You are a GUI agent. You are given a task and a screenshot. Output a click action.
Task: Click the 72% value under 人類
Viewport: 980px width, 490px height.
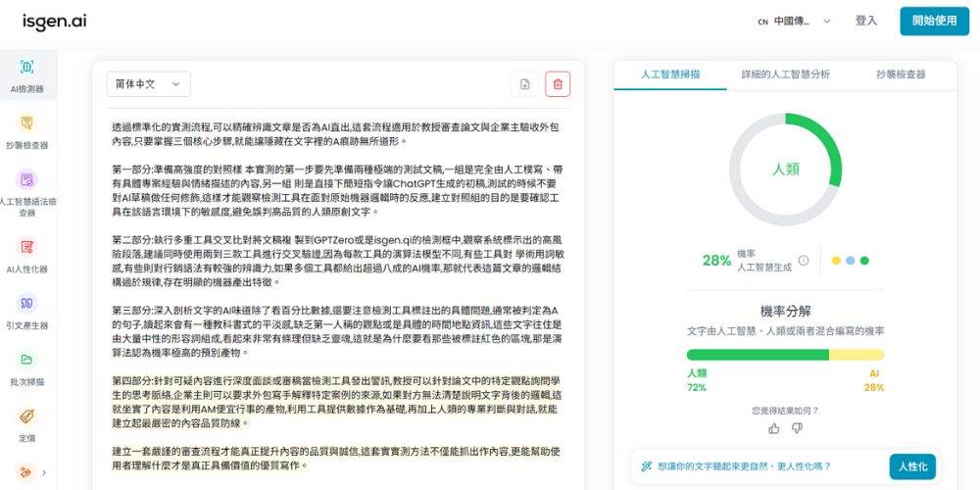click(696, 387)
